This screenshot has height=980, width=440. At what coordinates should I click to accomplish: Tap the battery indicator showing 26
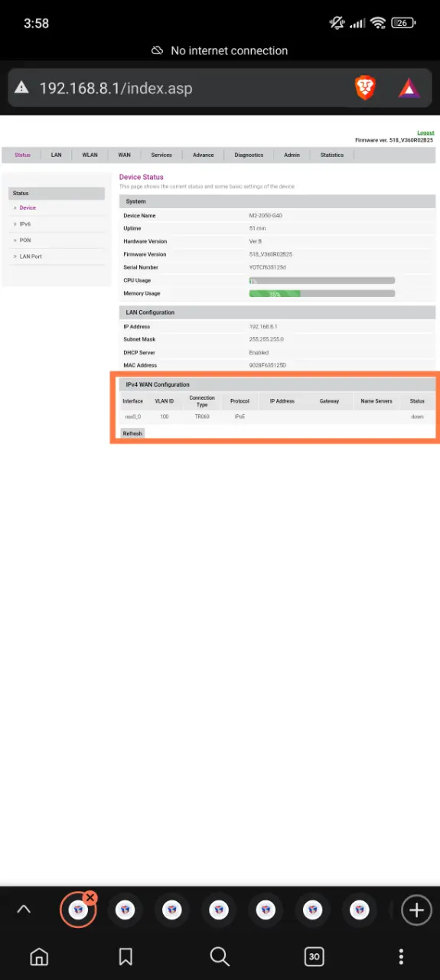[x=403, y=23]
